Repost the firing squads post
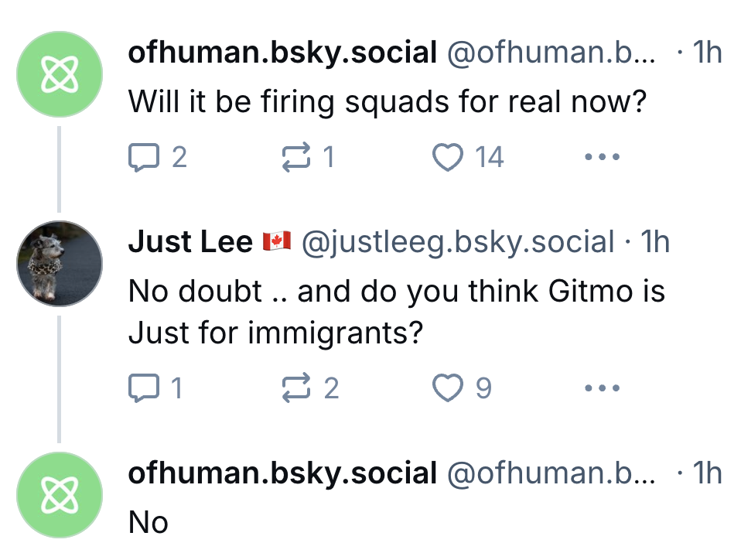 coord(292,158)
